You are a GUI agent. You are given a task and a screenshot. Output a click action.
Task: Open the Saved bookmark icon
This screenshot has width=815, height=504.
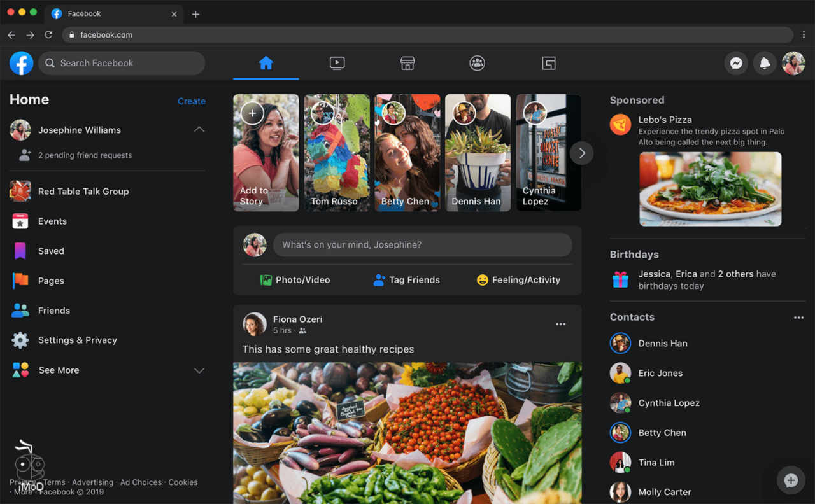tap(20, 251)
